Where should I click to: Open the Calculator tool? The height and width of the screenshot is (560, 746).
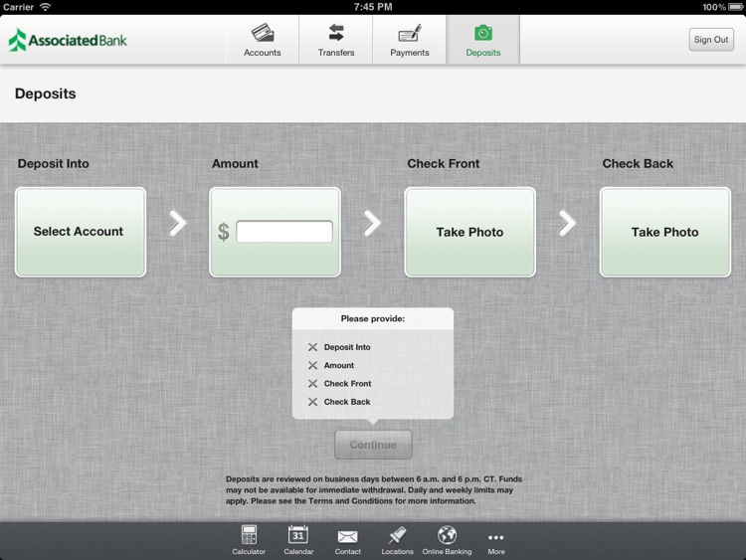tap(249, 540)
